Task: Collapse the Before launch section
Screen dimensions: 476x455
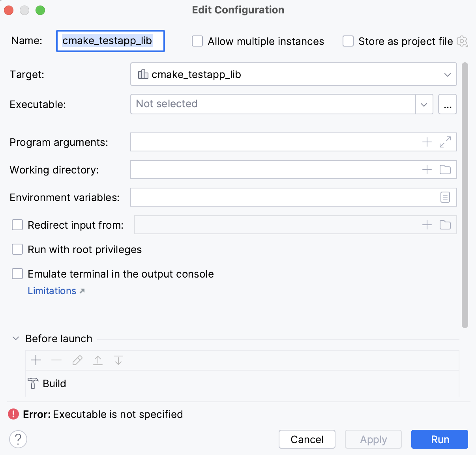Action: pos(15,338)
